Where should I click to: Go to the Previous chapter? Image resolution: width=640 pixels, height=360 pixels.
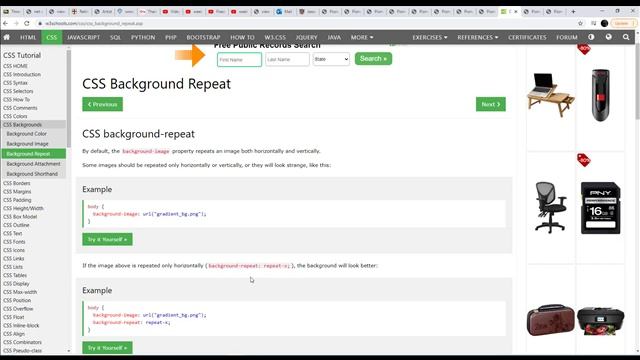102,104
